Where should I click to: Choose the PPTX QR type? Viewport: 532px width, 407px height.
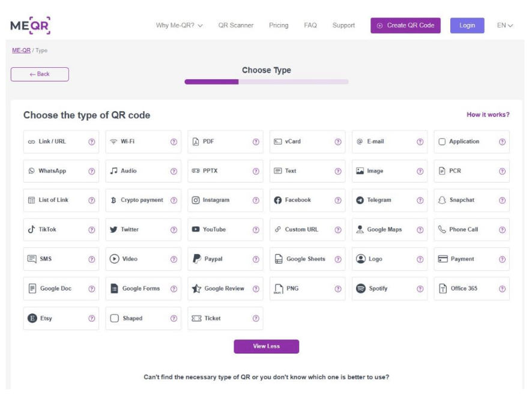point(225,171)
